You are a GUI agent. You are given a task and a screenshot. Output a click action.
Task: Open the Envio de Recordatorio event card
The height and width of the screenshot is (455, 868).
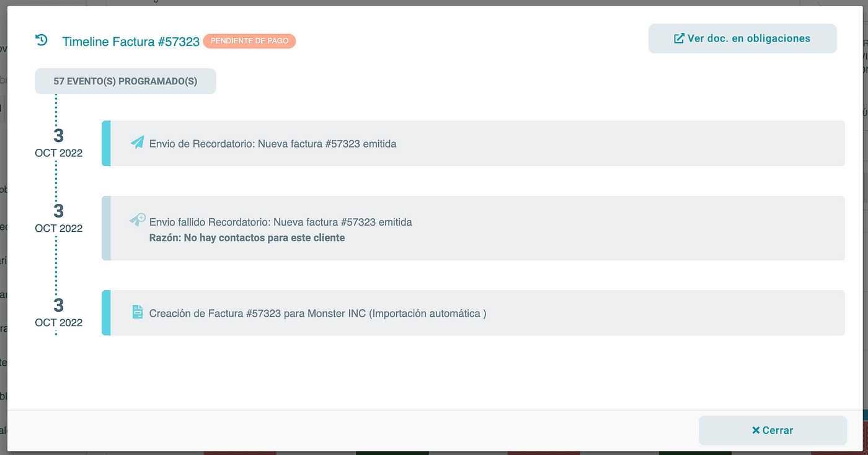point(473,143)
